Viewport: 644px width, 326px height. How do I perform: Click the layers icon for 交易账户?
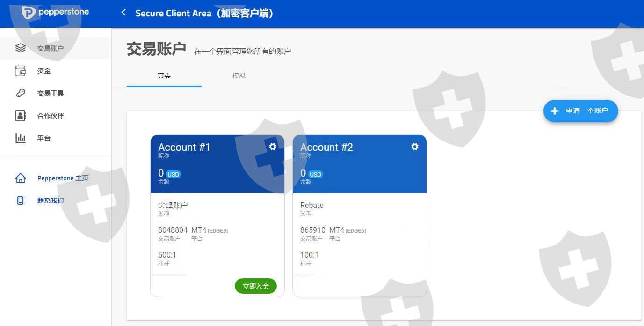pos(21,48)
